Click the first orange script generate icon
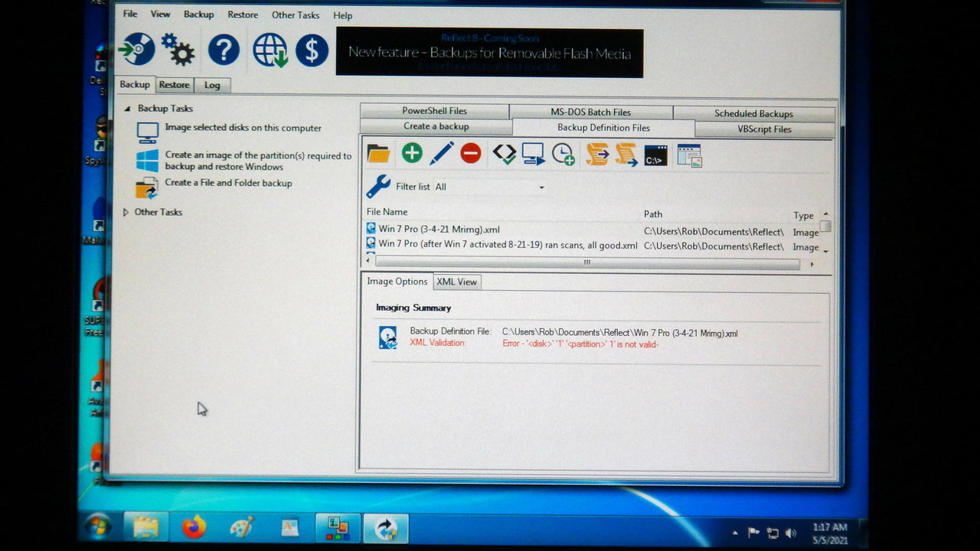Image resolution: width=980 pixels, height=551 pixels. coord(597,154)
